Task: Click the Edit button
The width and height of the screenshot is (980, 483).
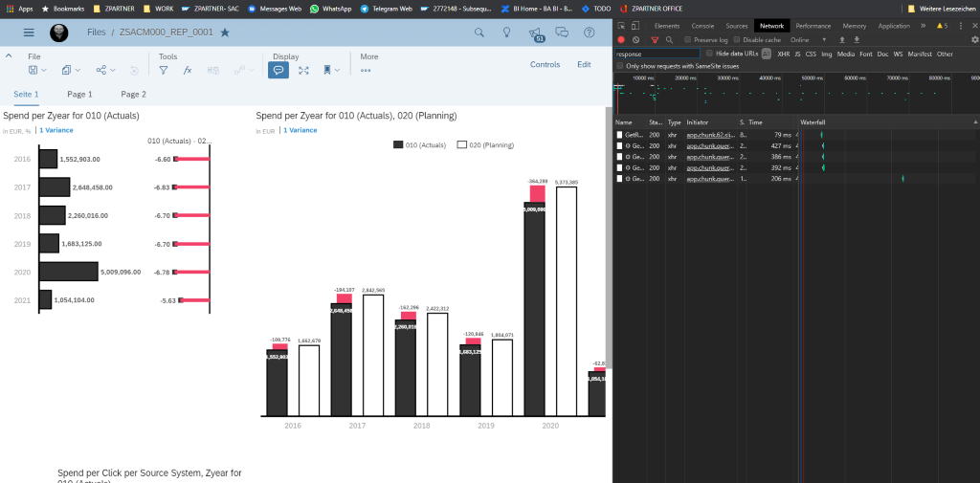Action: point(584,64)
